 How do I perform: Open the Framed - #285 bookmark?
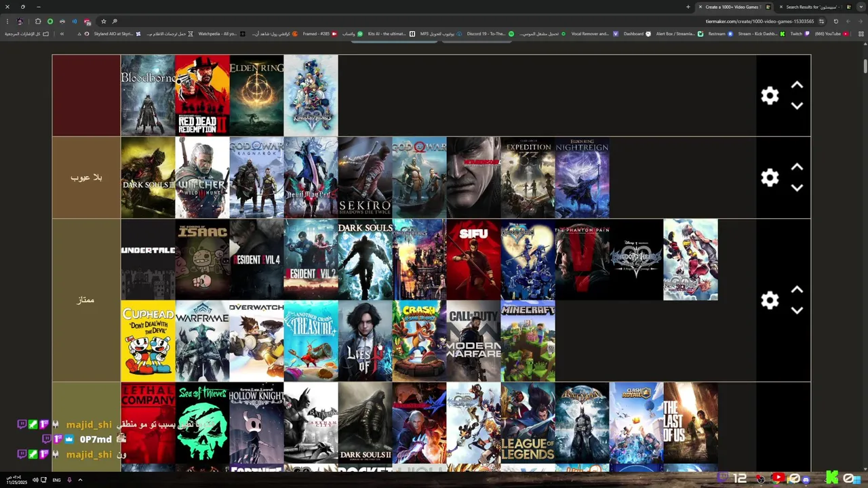(x=319, y=34)
